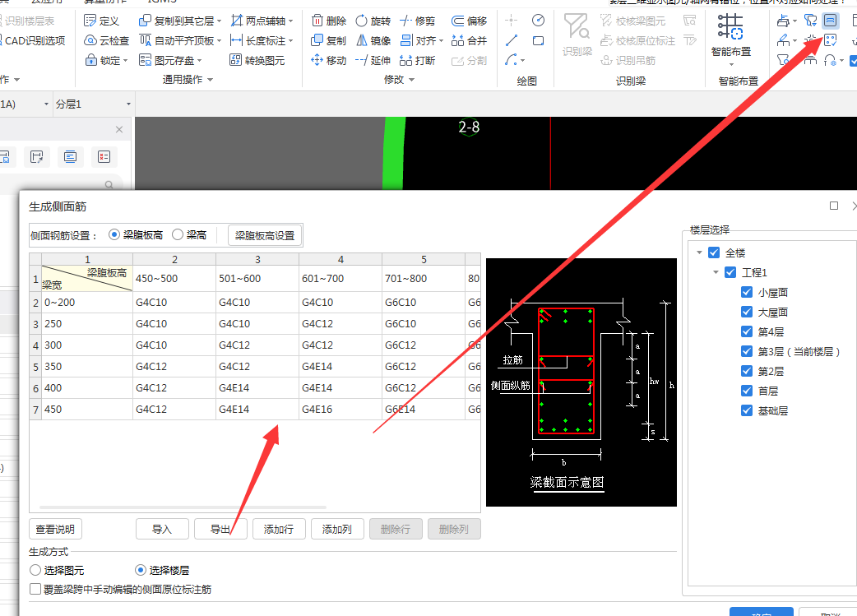Click the 查看说明 button
Image resolution: width=857 pixels, height=616 pixels.
point(55,529)
